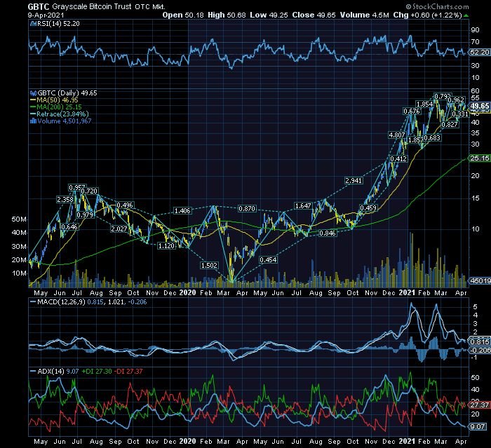The height and width of the screenshot is (448, 491).
Task: Click the RSI(14) legend line icon
Action: [33, 23]
